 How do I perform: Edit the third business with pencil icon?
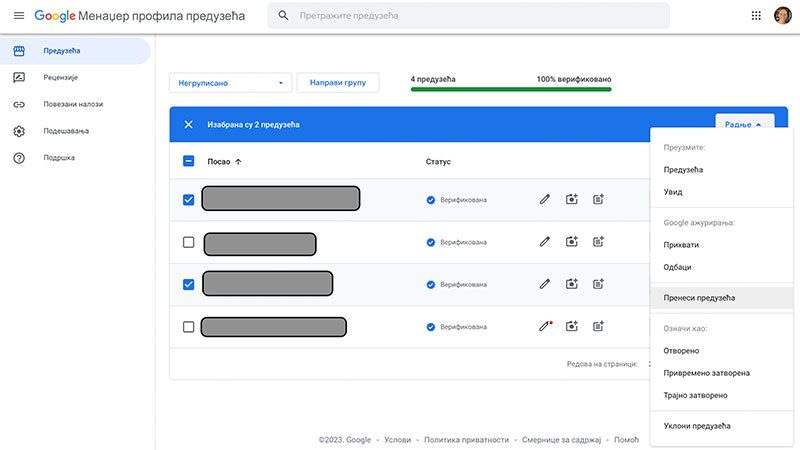tap(545, 284)
